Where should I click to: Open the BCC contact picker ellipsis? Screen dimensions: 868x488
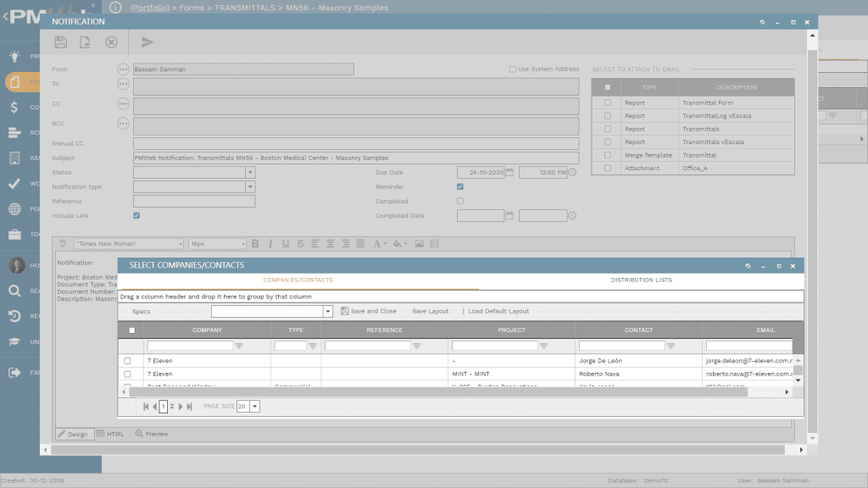point(123,124)
